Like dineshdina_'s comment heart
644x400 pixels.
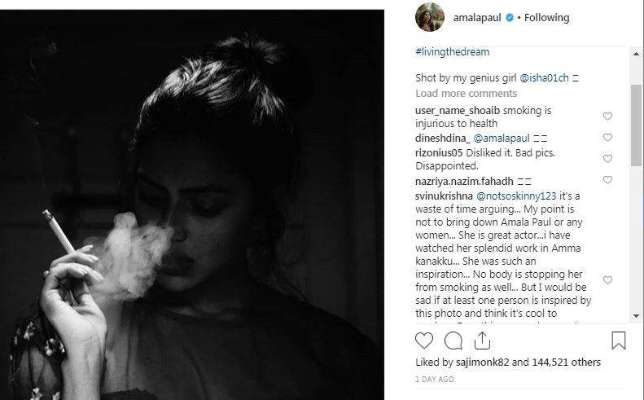(607, 137)
